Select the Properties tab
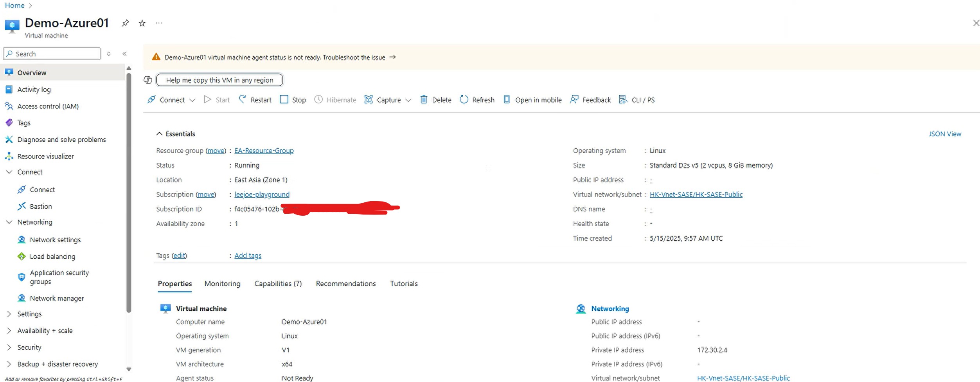 [175, 283]
